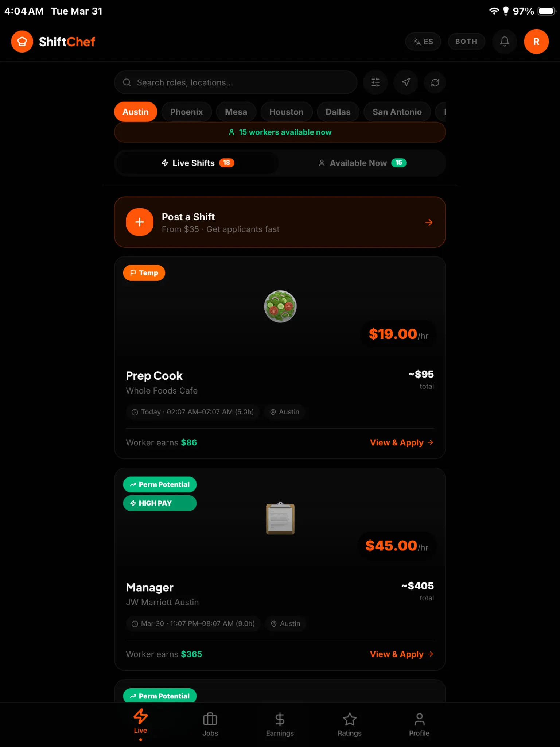Open Profile in the bottom navigation

(419, 724)
